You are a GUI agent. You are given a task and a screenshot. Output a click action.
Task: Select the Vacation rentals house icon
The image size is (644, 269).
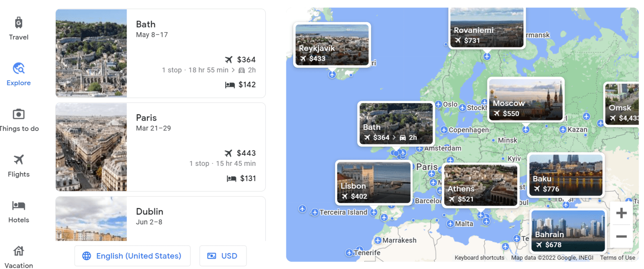point(18,250)
